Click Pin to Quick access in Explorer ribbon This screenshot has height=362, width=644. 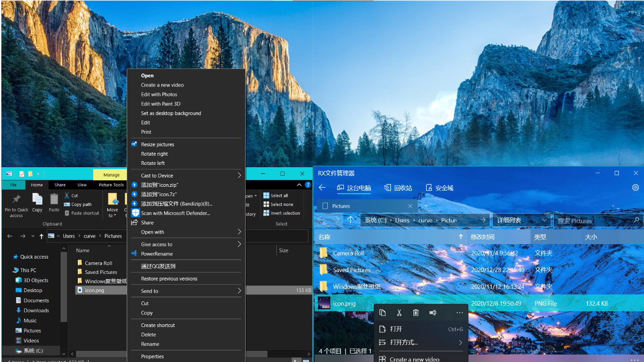(x=16, y=205)
